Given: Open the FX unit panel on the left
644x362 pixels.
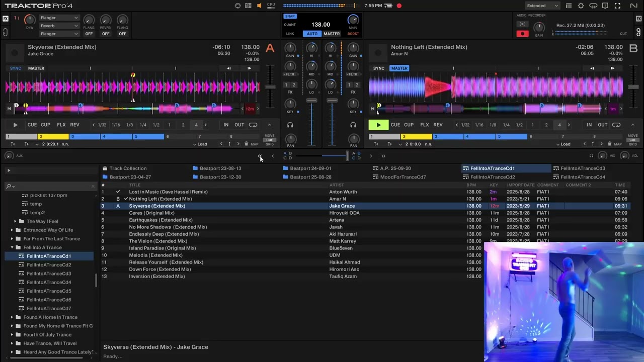Looking at the screenshot, I should pyautogui.click(x=6, y=19).
